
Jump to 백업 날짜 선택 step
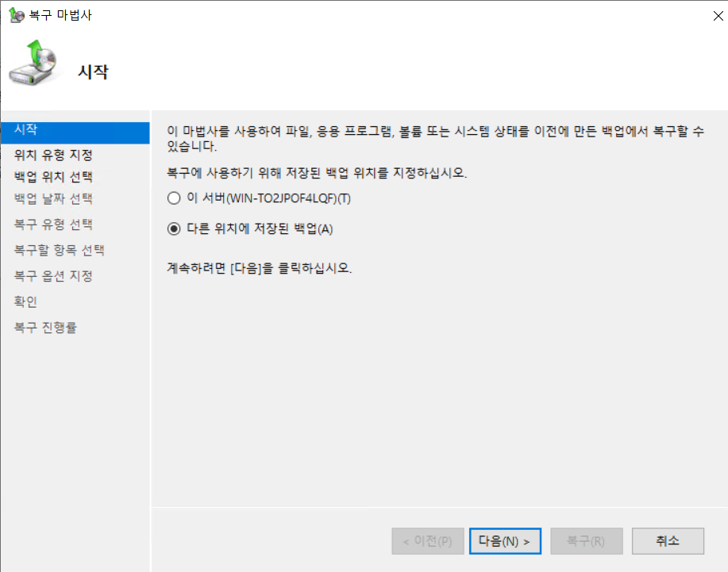tap(53, 198)
